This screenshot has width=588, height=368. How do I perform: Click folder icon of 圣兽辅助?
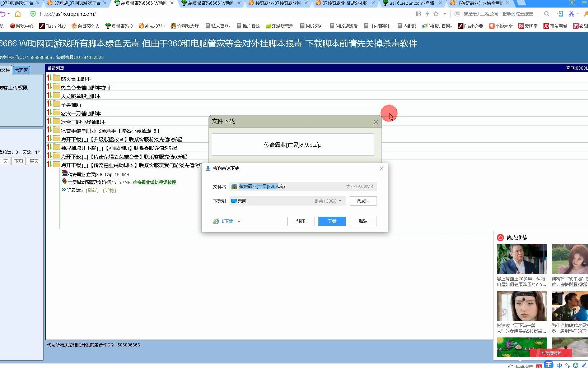pos(57,103)
